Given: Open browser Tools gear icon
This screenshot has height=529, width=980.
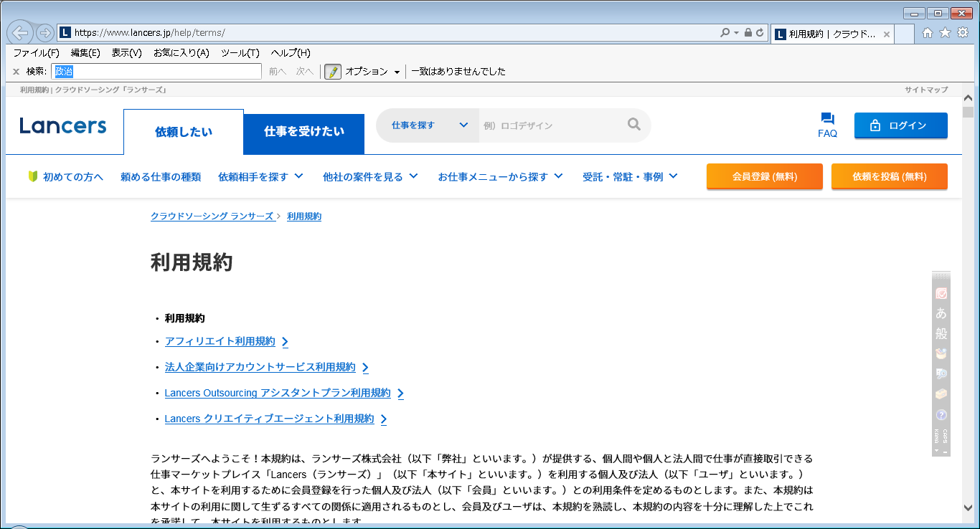Looking at the screenshot, I should coord(963,33).
